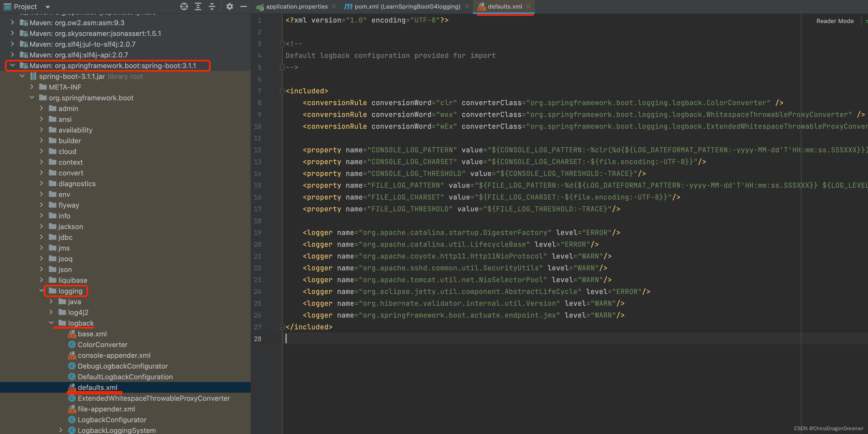Click the ExtendedWhitespaceThrowableProxyConverter class icon

[72, 398]
